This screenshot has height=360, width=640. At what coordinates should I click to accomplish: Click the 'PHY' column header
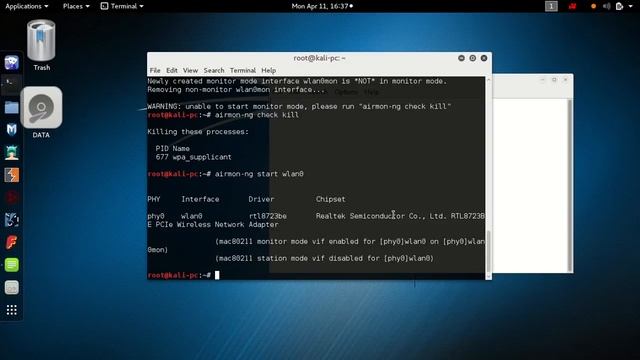[x=154, y=199]
